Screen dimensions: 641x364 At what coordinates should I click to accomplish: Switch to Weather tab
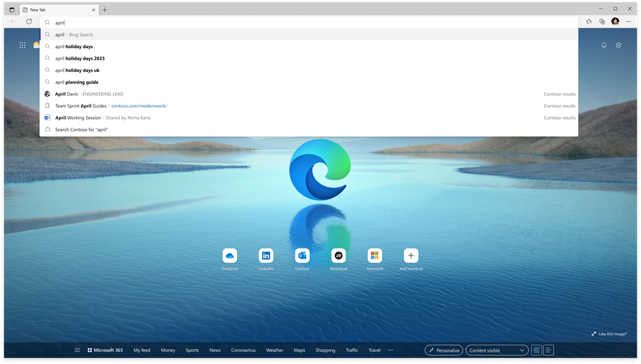pos(275,350)
